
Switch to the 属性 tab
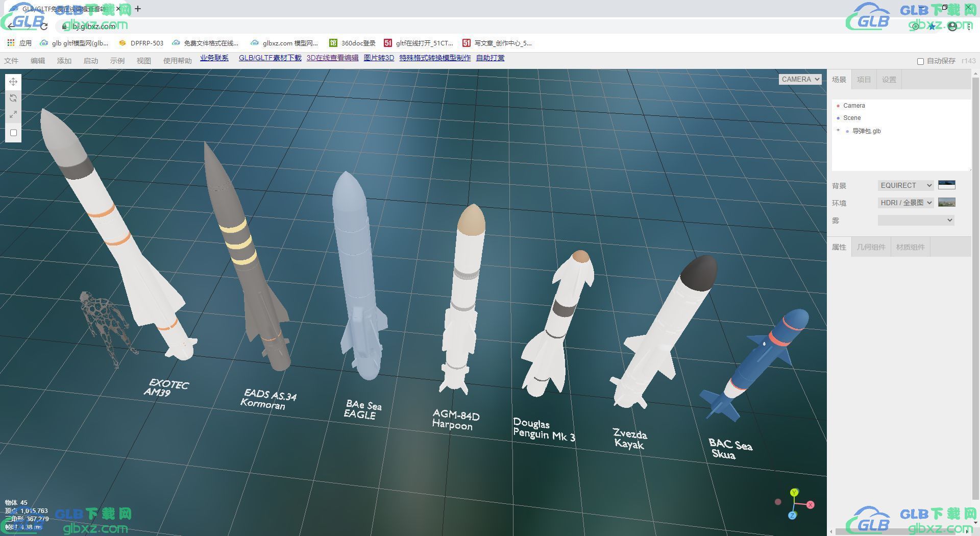(839, 247)
